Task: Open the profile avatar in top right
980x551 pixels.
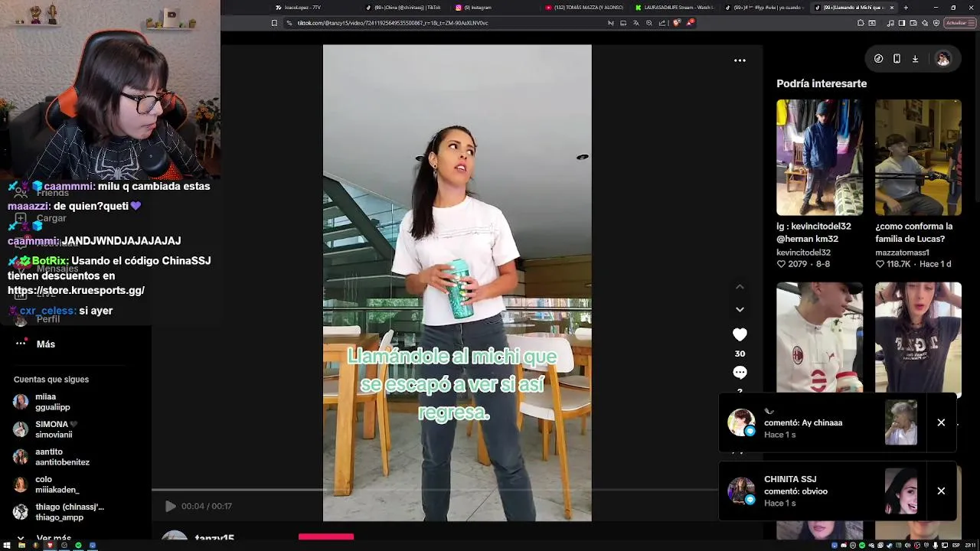Action: point(943,59)
